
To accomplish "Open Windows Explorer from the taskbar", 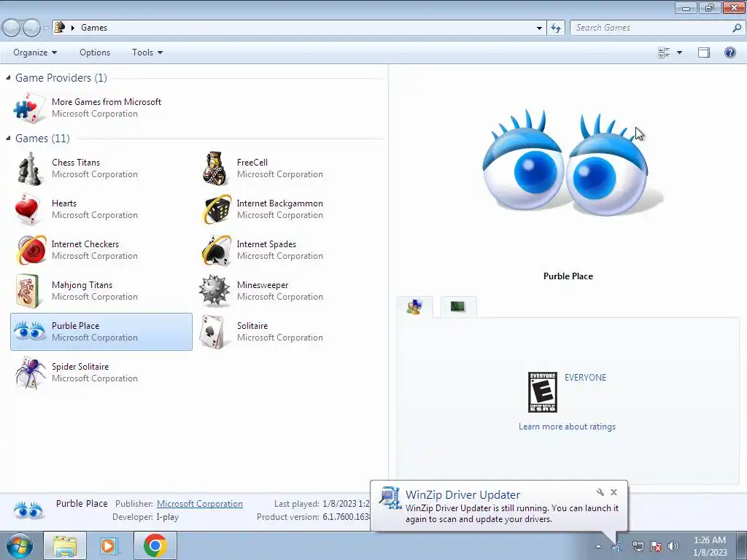I will 65,545.
